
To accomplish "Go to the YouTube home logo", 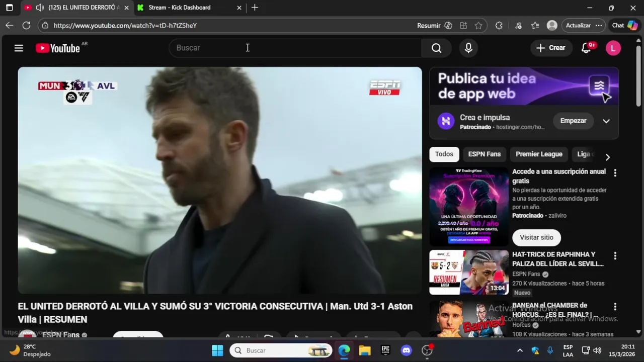I will coord(58,48).
